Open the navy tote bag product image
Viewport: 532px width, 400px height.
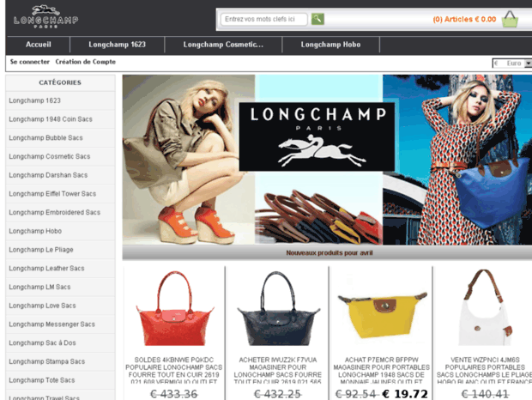tap(278, 309)
